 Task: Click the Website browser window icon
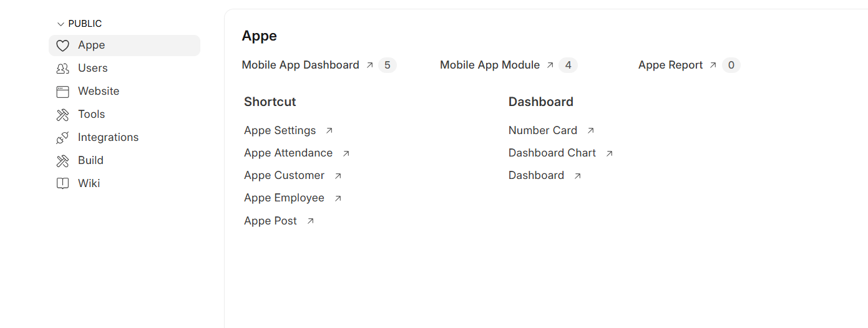tap(62, 92)
